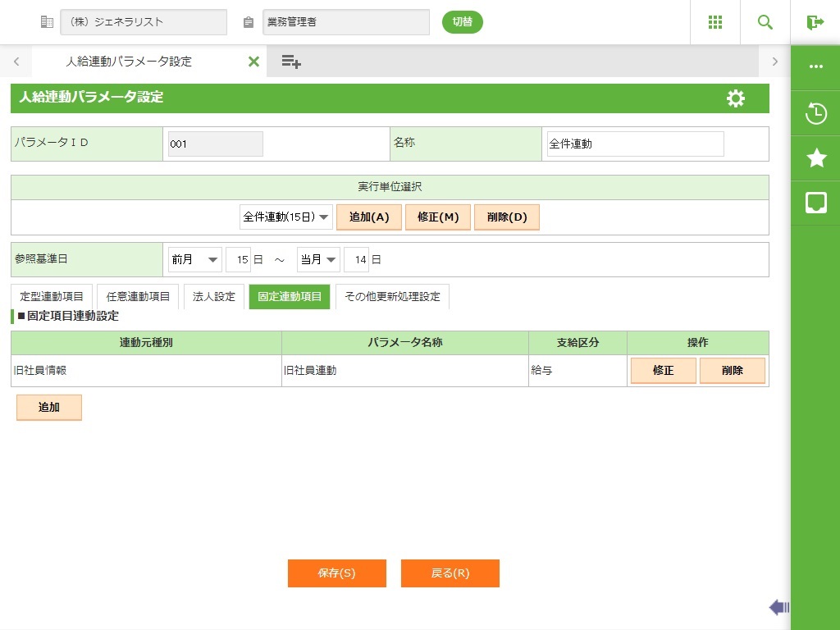Collapse sidebar using the purple arrow icon

click(778, 607)
